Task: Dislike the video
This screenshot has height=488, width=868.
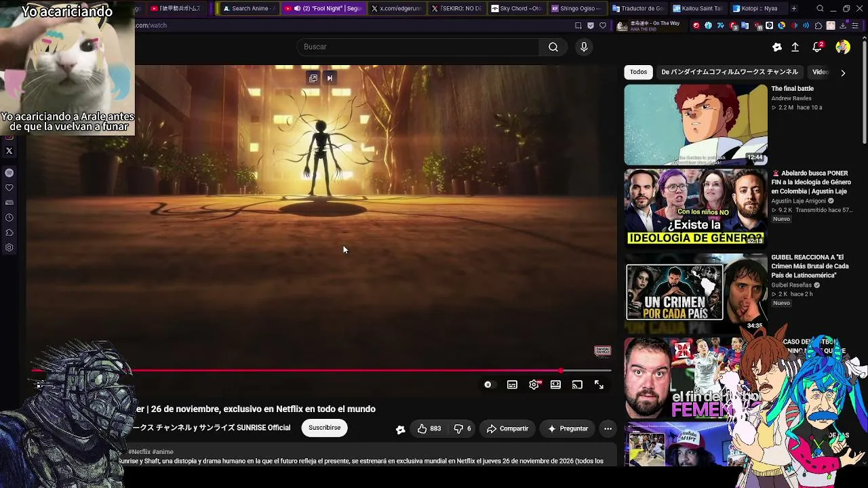Action: (462, 428)
